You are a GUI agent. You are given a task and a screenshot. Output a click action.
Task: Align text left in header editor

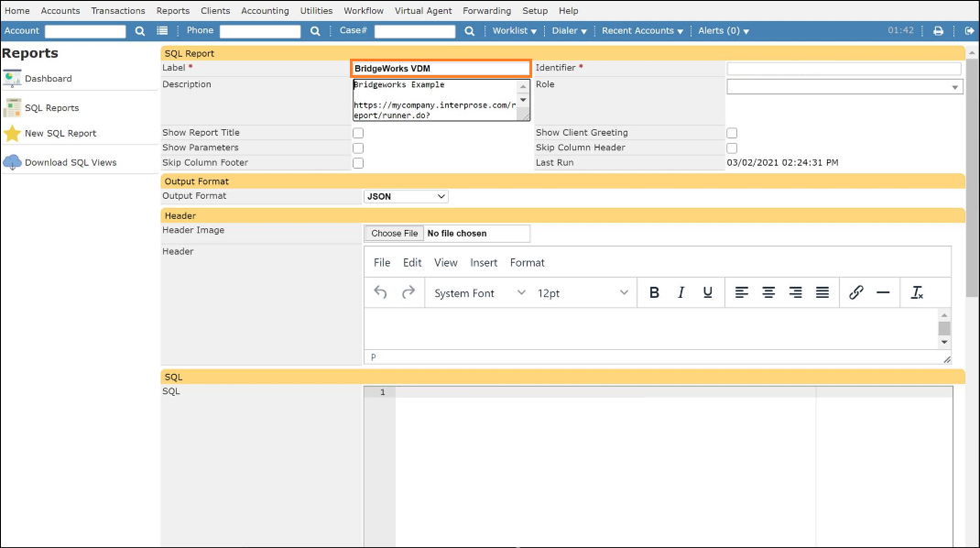[x=741, y=292]
